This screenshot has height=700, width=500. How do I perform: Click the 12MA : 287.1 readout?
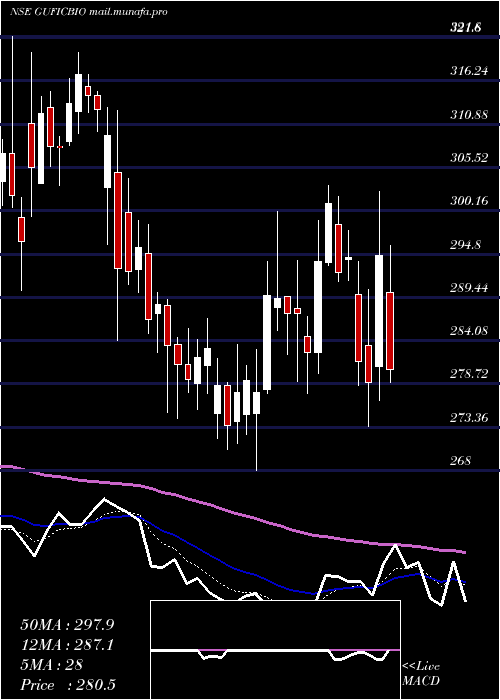click(x=67, y=645)
